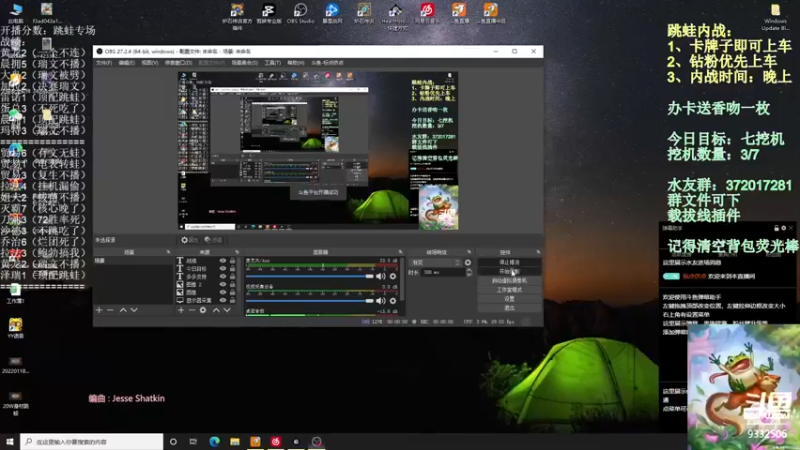Open the OBS Studio desktop shortcut
This screenshot has width=800, height=450.
[x=300, y=13]
